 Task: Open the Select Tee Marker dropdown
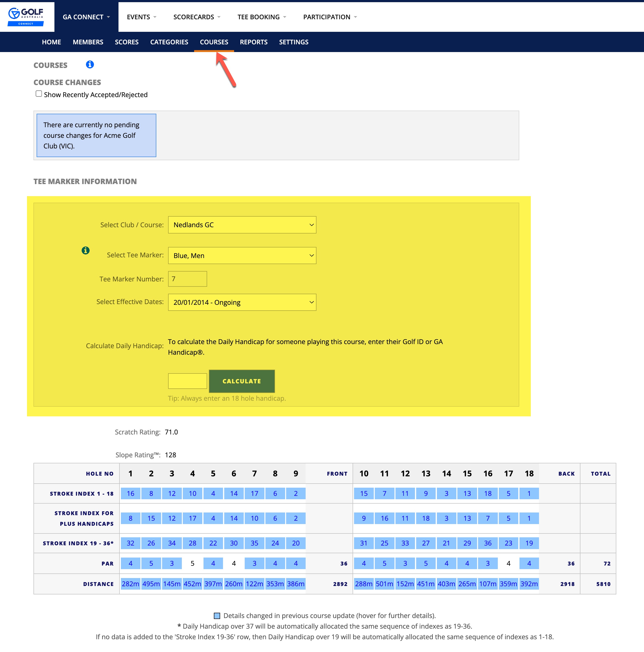pos(242,255)
